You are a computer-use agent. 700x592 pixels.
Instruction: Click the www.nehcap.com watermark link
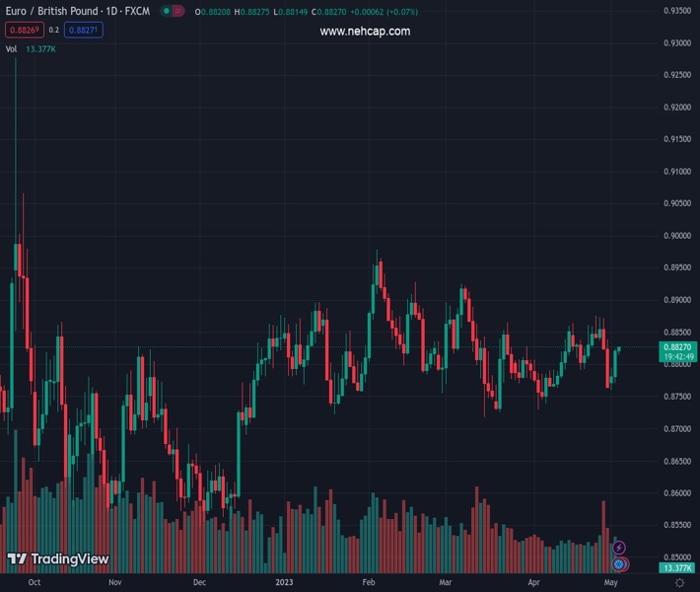pyautogui.click(x=365, y=32)
